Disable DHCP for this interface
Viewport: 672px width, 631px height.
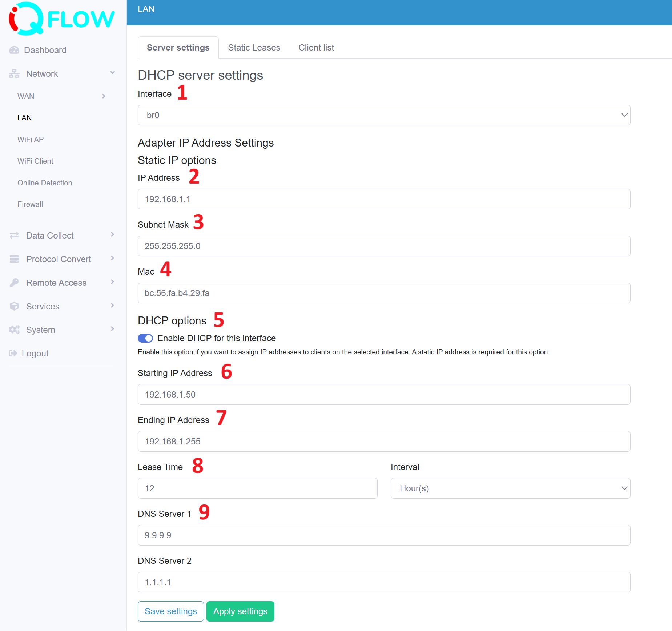tap(145, 338)
